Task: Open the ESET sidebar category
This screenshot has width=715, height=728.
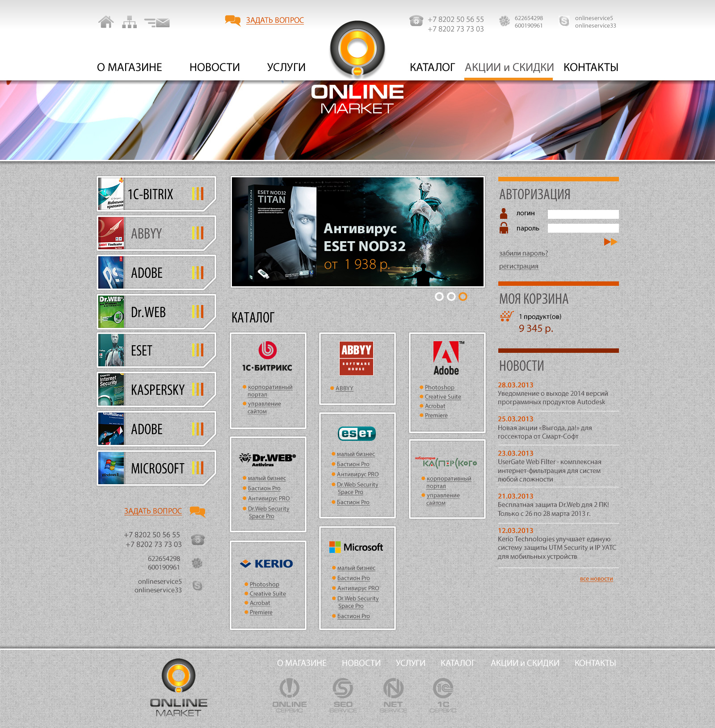Action: click(x=156, y=351)
